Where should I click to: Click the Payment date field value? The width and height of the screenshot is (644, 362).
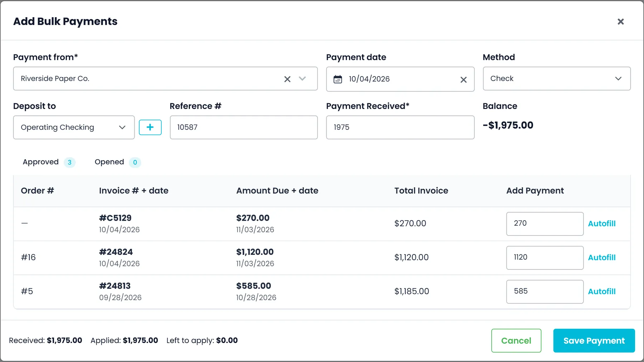tap(369, 79)
